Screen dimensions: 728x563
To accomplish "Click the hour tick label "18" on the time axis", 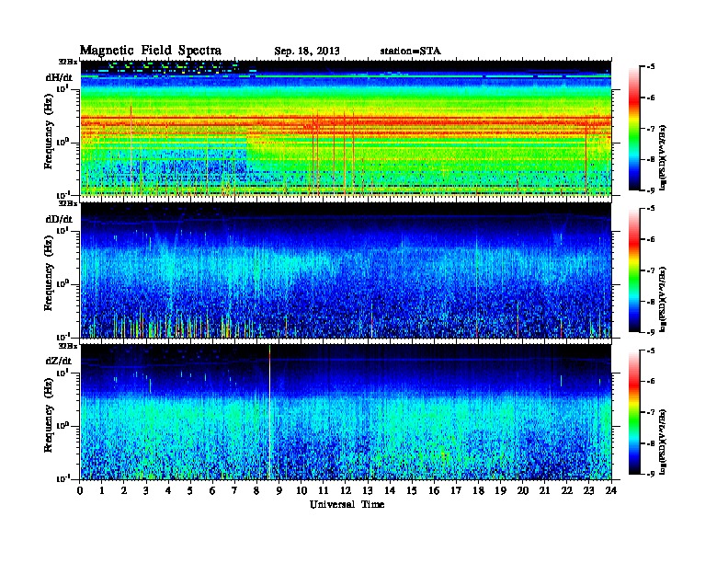I will point(478,490).
